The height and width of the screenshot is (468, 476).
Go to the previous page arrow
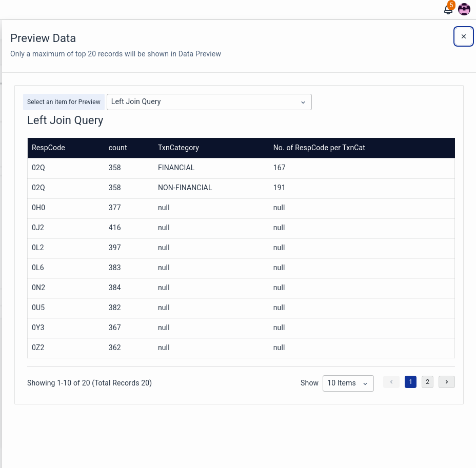[391, 382]
